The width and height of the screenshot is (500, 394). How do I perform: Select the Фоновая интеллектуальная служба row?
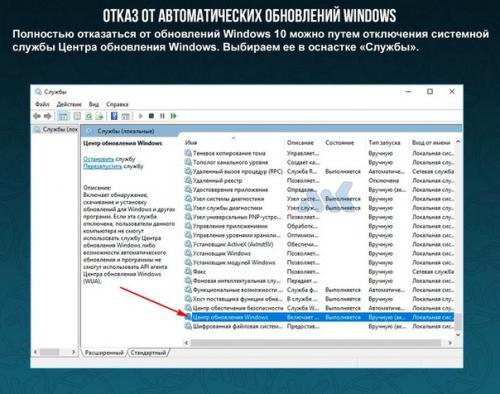(319, 281)
